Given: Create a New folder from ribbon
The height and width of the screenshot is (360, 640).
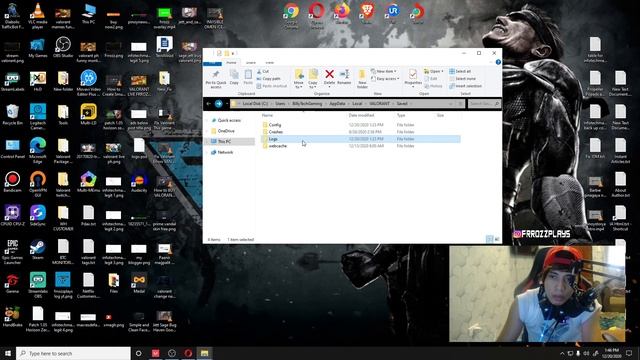Looking at the screenshot, I should click(362, 79).
